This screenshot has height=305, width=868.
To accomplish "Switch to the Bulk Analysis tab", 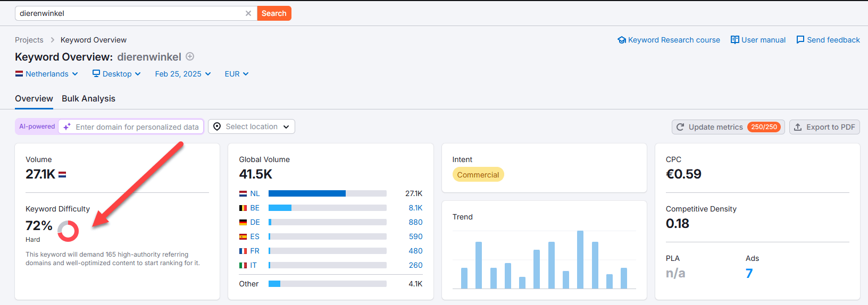I will click(x=88, y=98).
